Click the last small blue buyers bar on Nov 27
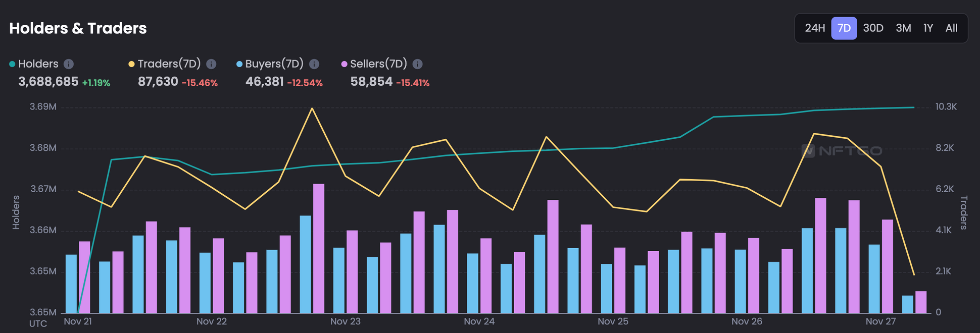The width and height of the screenshot is (980, 333). point(908,304)
